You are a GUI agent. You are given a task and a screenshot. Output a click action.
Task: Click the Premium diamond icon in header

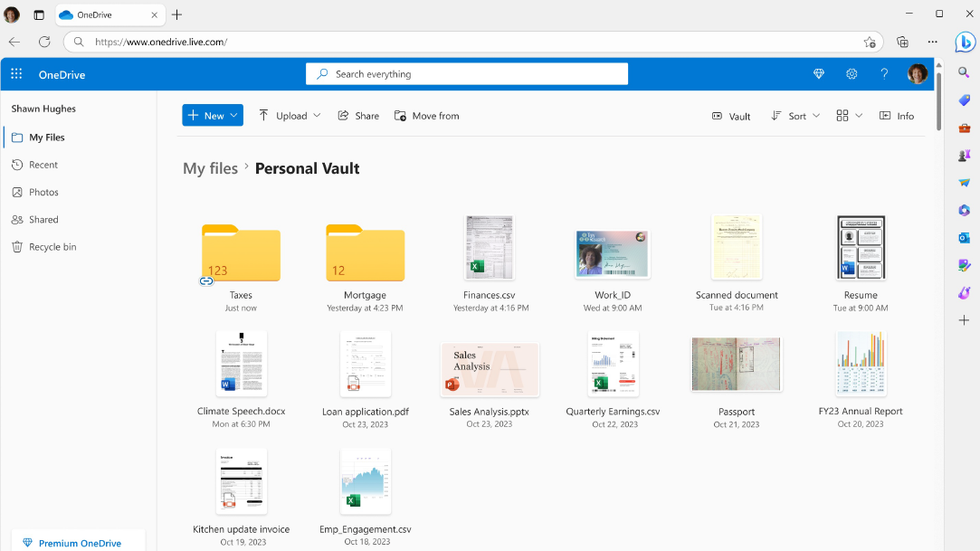pyautogui.click(x=819, y=74)
